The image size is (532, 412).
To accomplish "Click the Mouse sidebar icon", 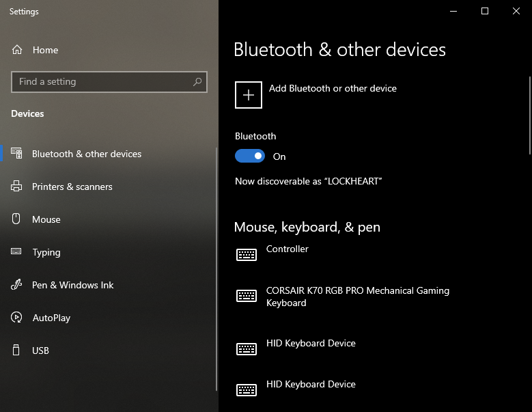I will 16,219.
